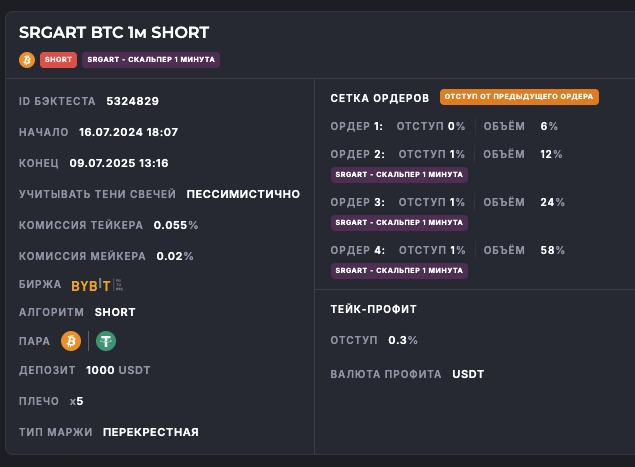Click the 1000 USDT deposit value
Screen dimensions: 635x467
[118, 370]
